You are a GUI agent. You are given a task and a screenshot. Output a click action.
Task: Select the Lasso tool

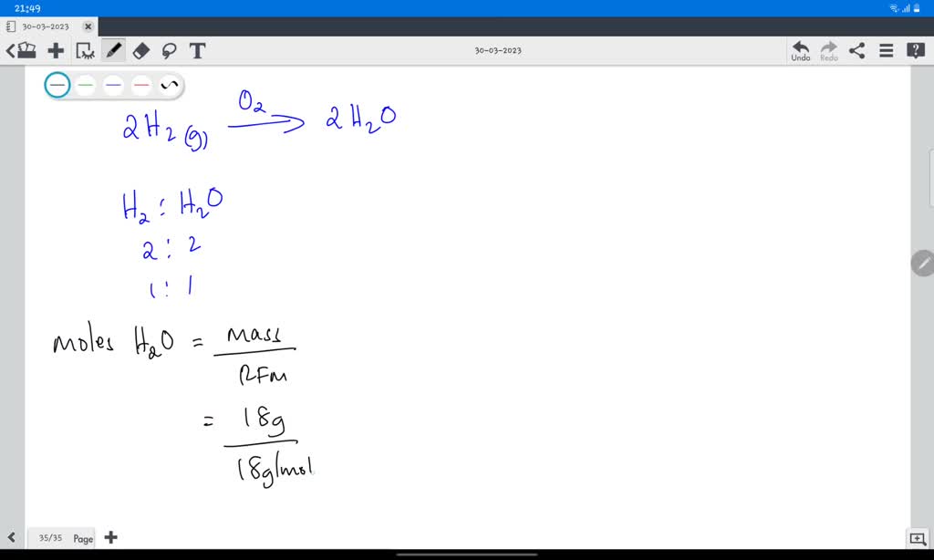(169, 51)
